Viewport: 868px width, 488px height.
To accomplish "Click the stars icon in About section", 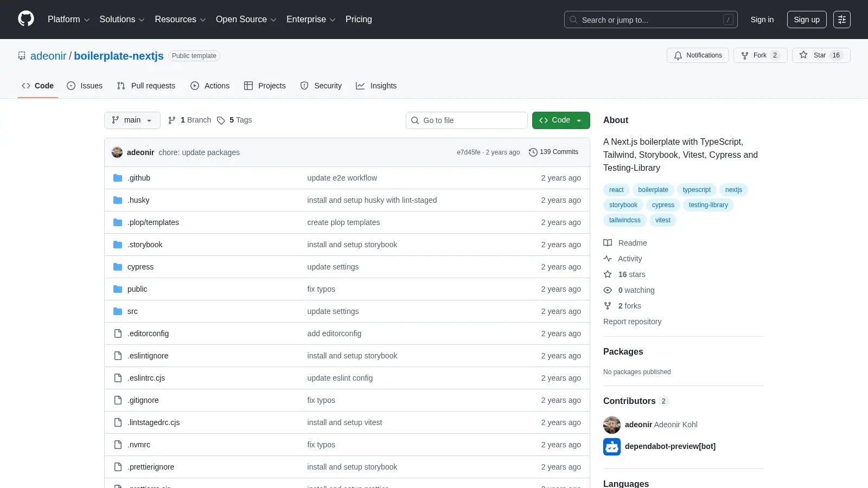I will 608,274.
